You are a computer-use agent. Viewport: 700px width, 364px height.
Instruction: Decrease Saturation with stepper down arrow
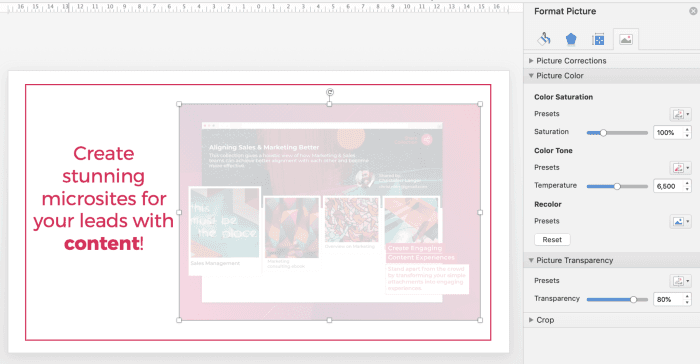coord(687,136)
